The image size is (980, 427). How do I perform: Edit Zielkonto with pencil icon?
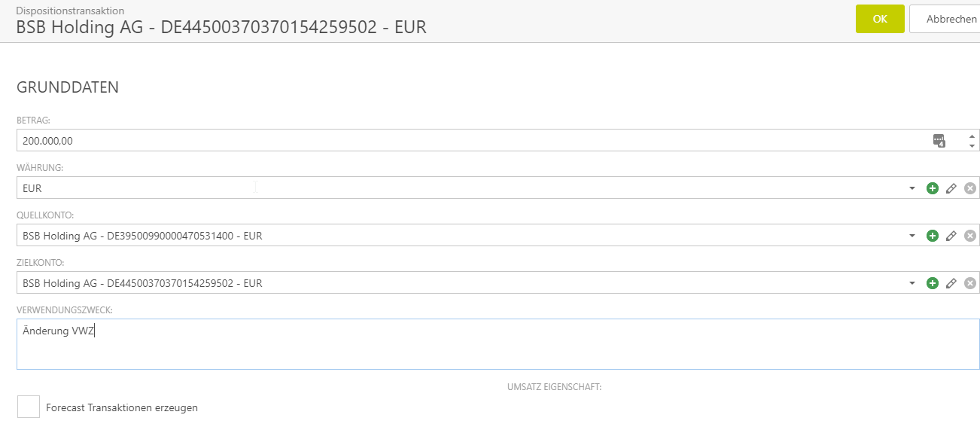[951, 283]
